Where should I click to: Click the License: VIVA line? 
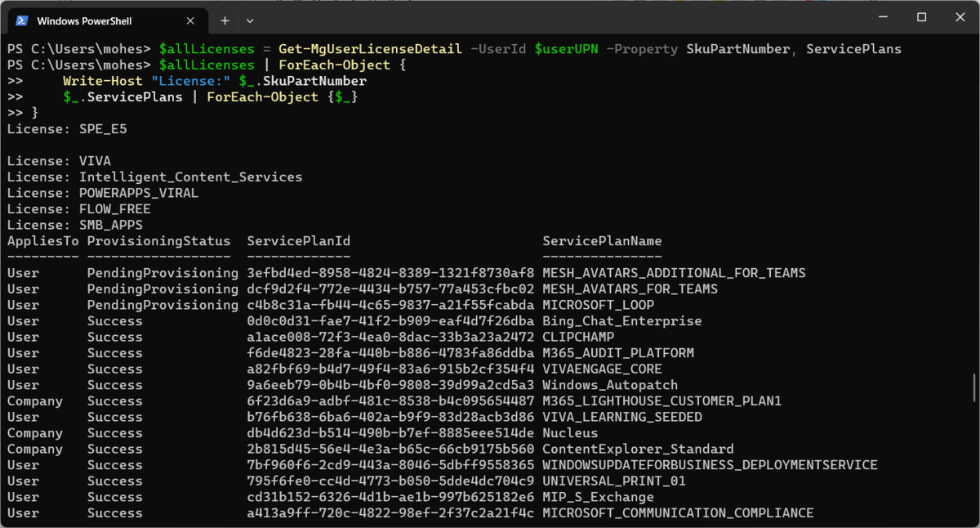(59, 161)
